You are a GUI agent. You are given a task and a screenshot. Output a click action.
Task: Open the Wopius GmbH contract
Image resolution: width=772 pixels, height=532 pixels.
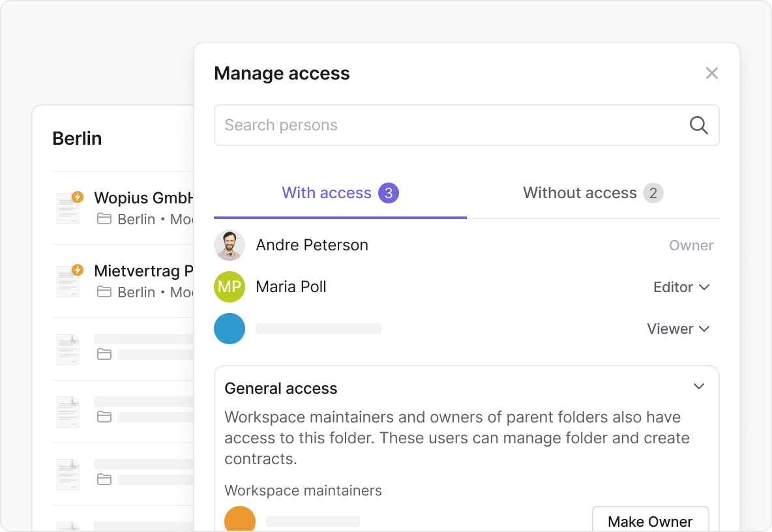pos(143,198)
